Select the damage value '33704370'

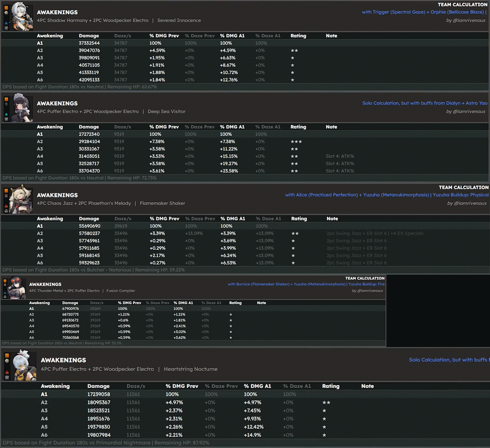tap(89, 171)
